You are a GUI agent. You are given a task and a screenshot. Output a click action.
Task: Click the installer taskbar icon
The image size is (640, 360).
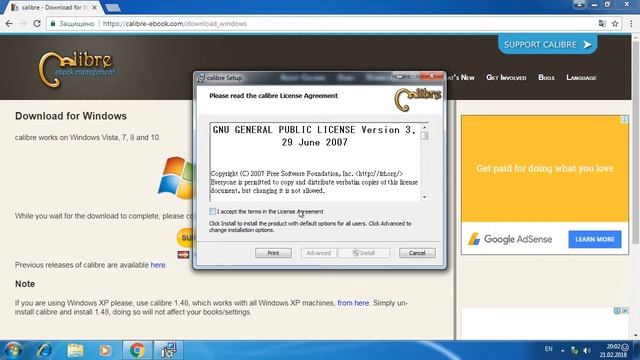point(168,350)
